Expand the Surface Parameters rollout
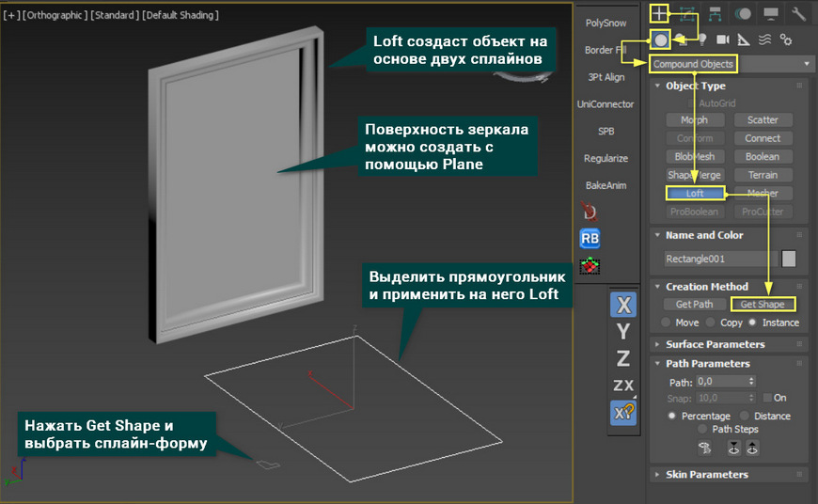Screen dimensions: 818x504 click(657, 344)
